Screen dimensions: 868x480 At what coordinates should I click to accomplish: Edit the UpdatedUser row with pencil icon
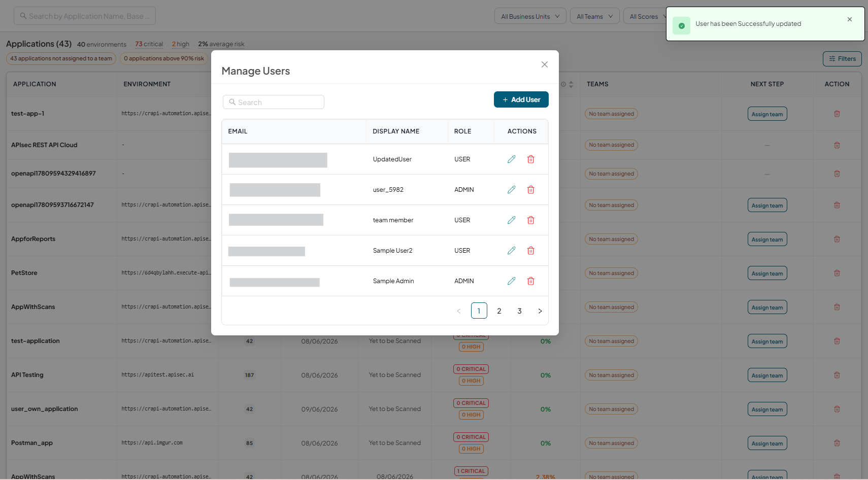coord(511,159)
